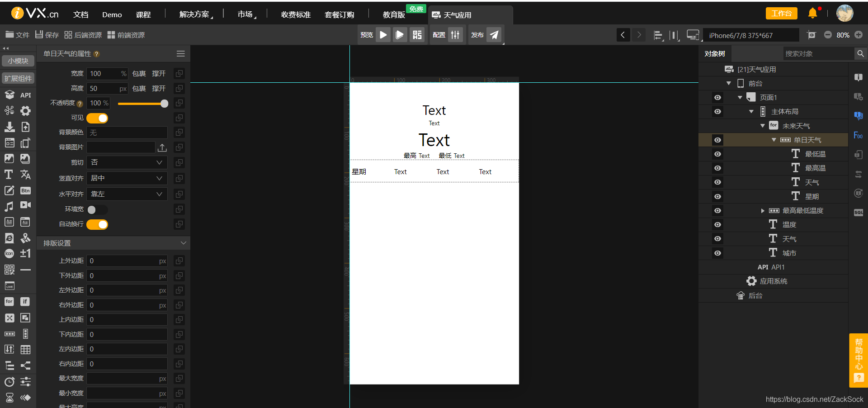Viewport: 868px width, 408px height.
Task: Enable the 环绕宽 toggle switch
Action: (x=97, y=209)
